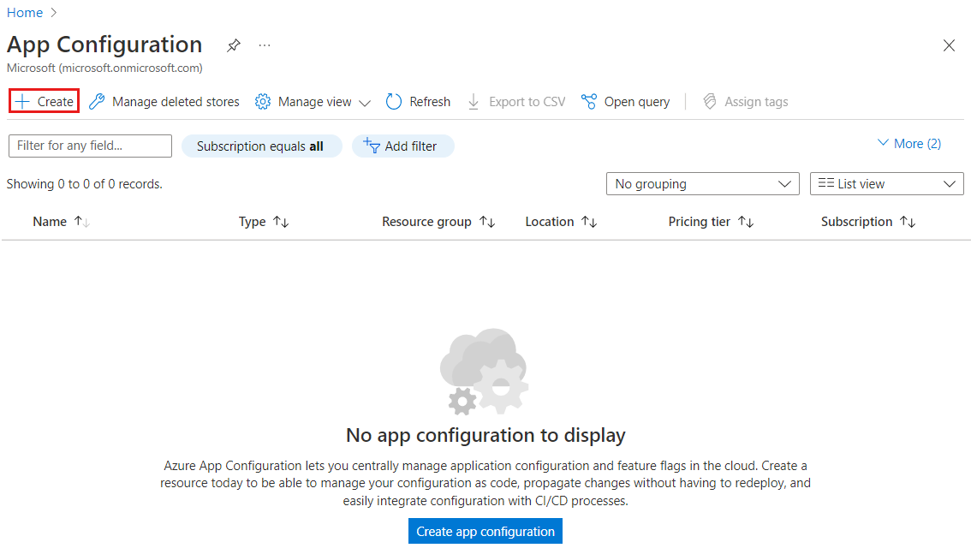Navigate back using the Home breadcrumb

[x=25, y=12]
